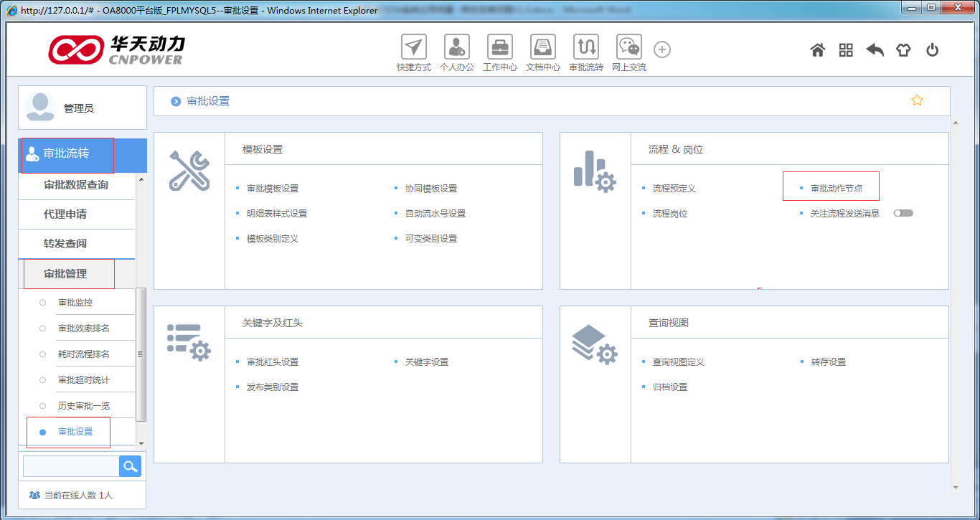Click the star favorite icon
This screenshot has height=520, width=980.
916,100
